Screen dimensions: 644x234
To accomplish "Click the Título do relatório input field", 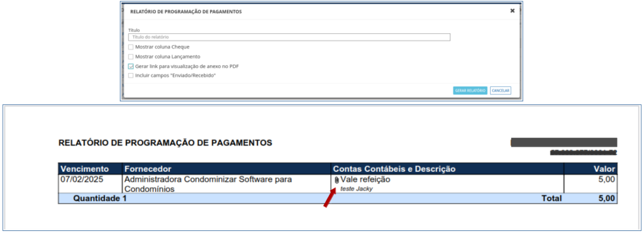I will pos(289,37).
